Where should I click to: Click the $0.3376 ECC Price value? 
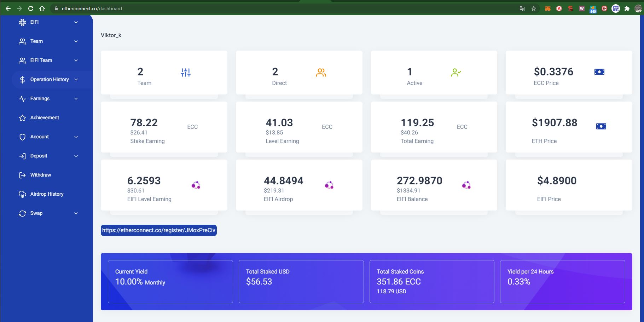pyautogui.click(x=553, y=72)
